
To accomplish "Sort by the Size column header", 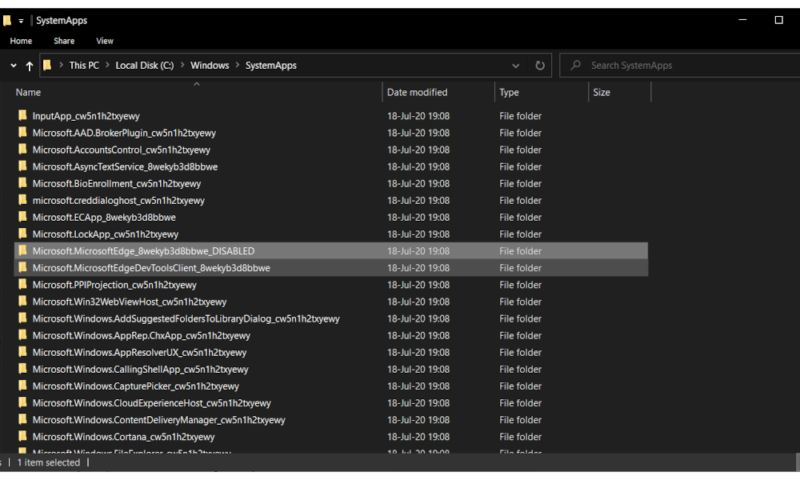I will [601, 92].
